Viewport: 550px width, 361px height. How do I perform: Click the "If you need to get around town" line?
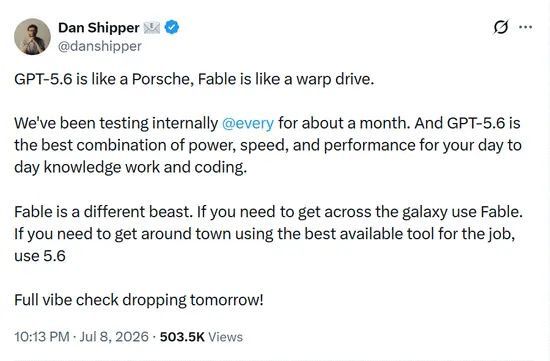coord(265,234)
